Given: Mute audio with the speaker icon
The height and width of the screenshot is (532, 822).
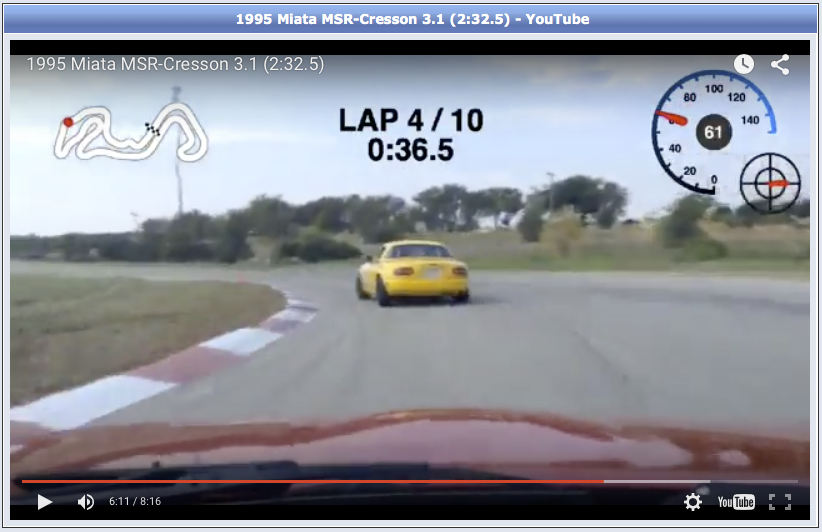Looking at the screenshot, I should [x=86, y=502].
